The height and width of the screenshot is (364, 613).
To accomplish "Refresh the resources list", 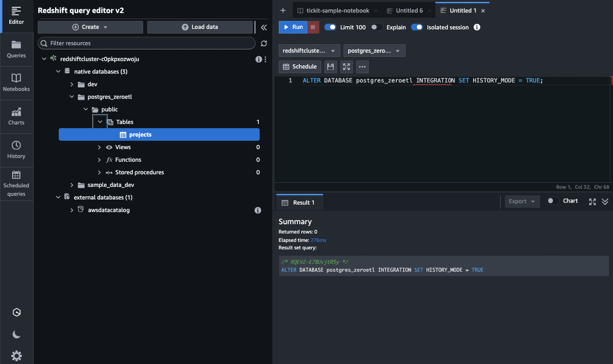I will [264, 43].
